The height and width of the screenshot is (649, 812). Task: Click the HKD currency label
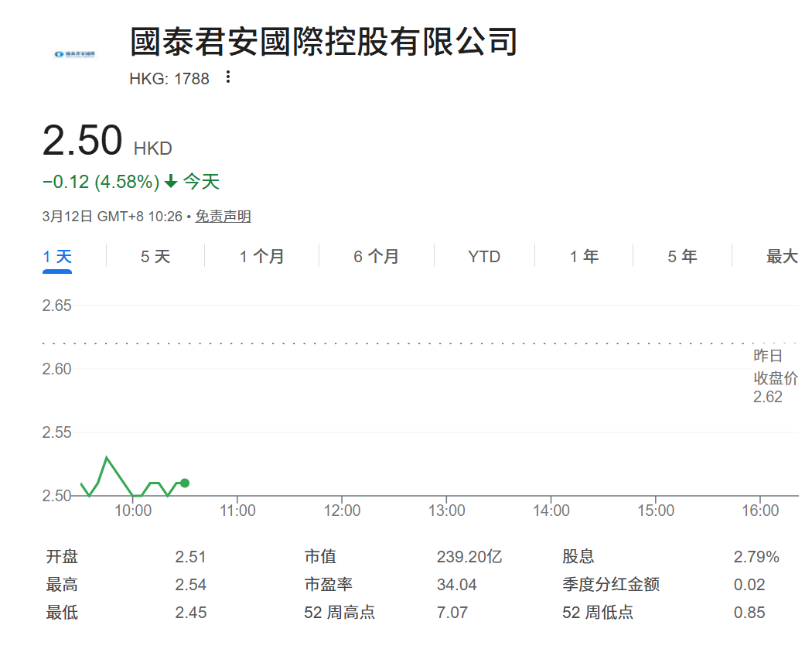click(x=153, y=149)
